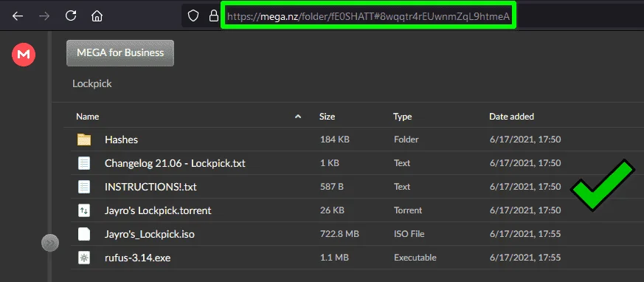Viewport: 644px width, 282px height.
Task: Expand sidebar with double-arrow circle button
Action: coord(50,243)
